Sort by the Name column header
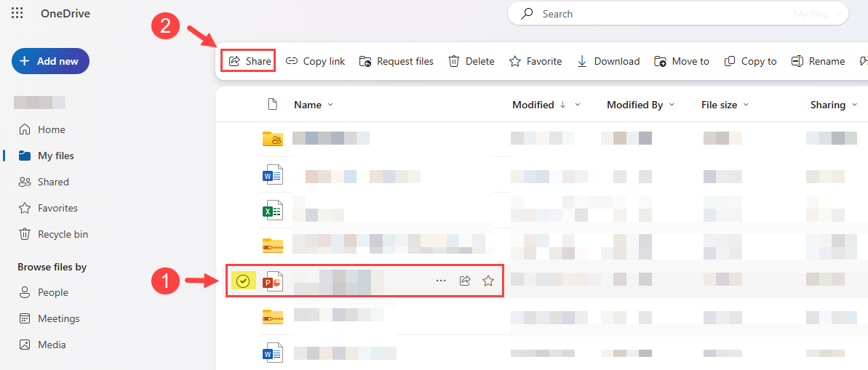Viewport: 868px width, 370px height. pyautogui.click(x=308, y=105)
